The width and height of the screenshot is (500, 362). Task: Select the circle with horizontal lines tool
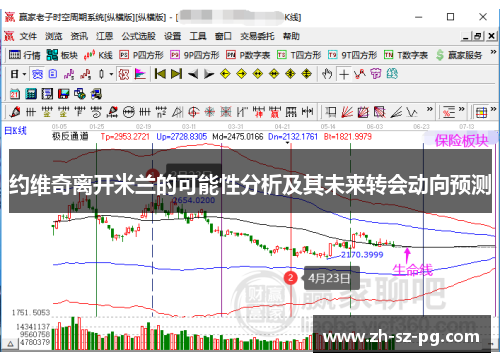coord(129,112)
